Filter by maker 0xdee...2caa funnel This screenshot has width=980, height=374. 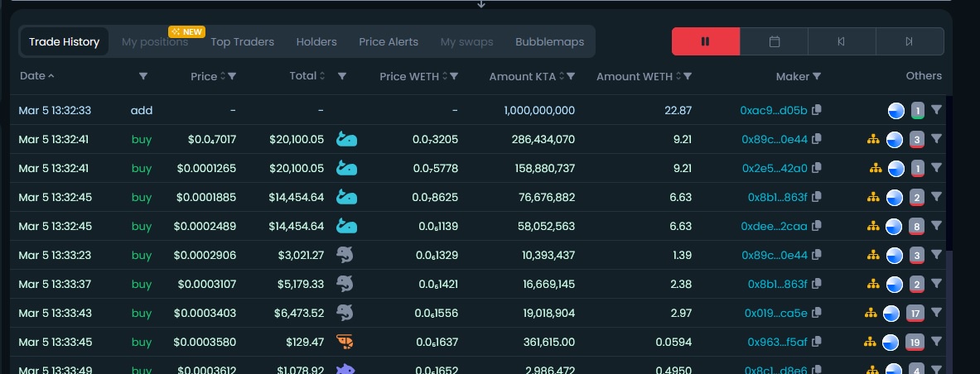pyautogui.click(x=936, y=225)
